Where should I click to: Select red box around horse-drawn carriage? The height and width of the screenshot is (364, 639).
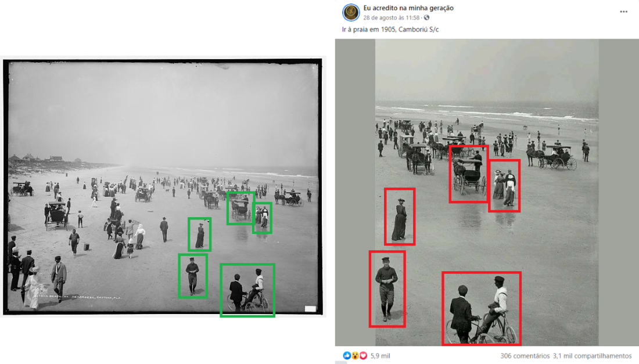point(469,174)
